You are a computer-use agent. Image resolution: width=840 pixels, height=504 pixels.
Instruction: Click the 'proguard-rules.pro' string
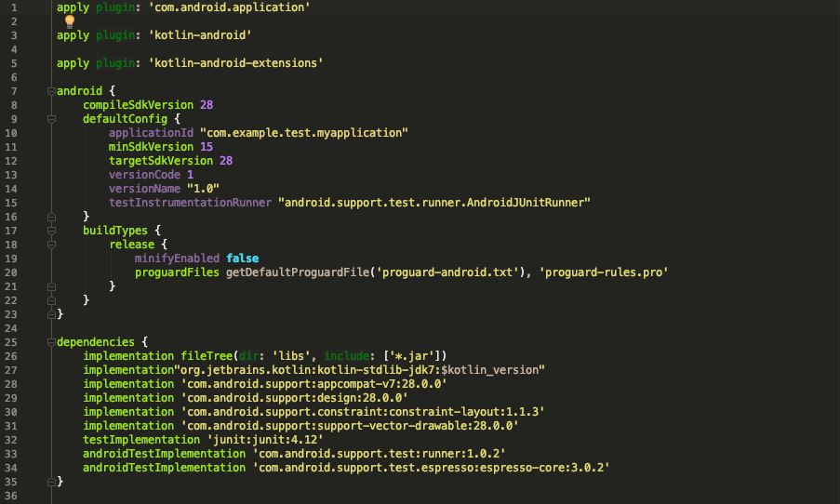coord(604,272)
